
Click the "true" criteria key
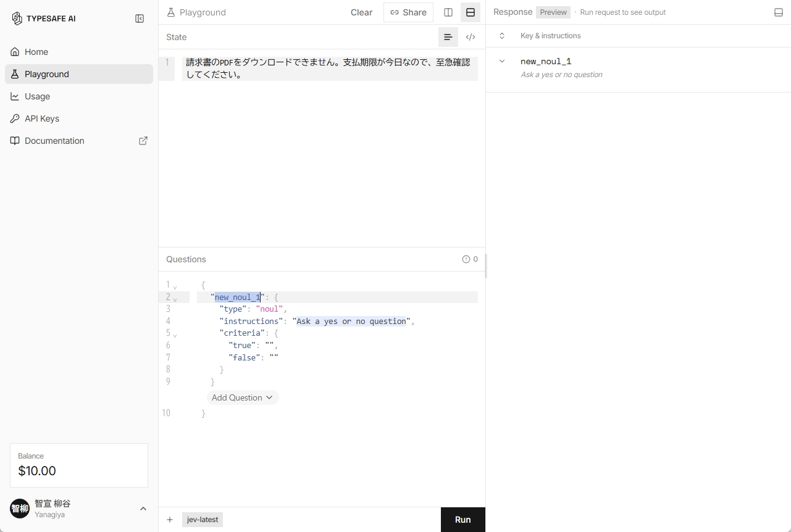pyautogui.click(x=242, y=345)
